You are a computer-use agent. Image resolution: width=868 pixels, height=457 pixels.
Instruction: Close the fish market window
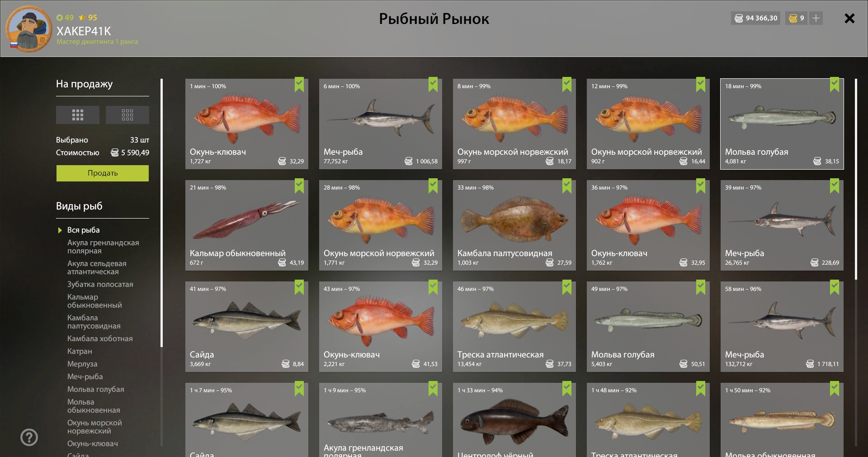pyautogui.click(x=849, y=18)
